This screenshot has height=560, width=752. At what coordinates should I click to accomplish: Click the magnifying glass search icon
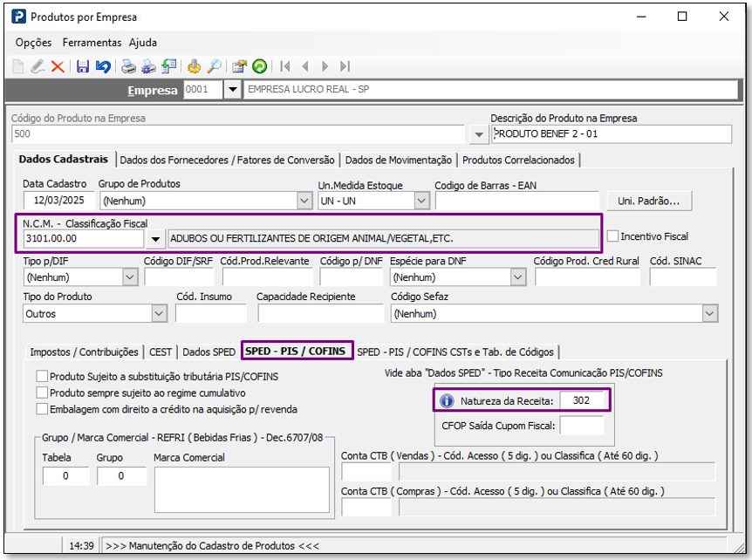(x=212, y=66)
